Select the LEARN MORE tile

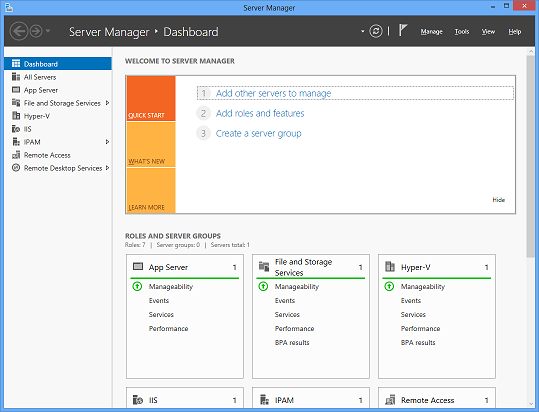tap(151, 190)
